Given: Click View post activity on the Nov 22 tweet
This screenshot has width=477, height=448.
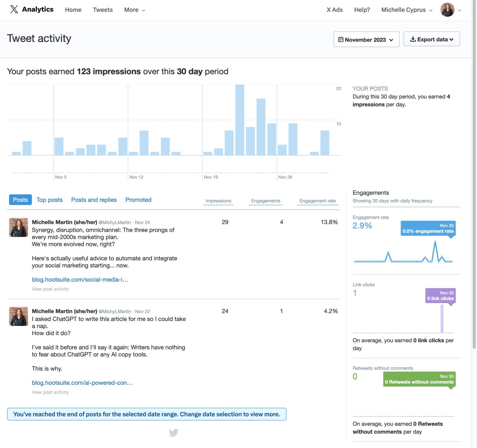Looking at the screenshot, I should coord(50,392).
